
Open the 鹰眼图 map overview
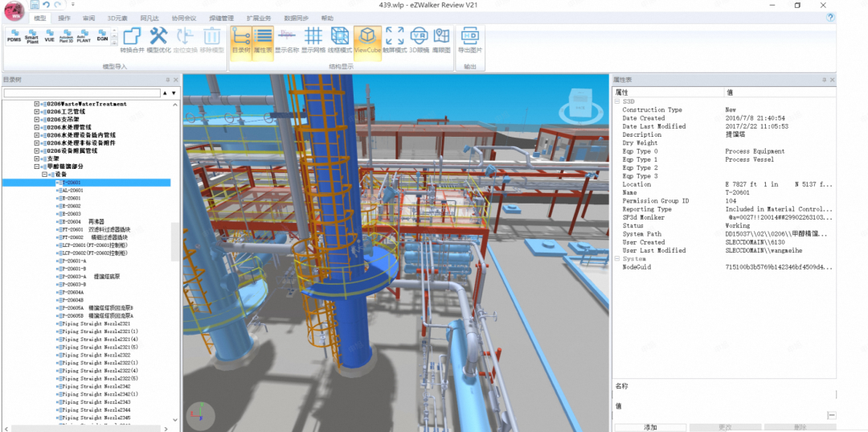[441, 40]
